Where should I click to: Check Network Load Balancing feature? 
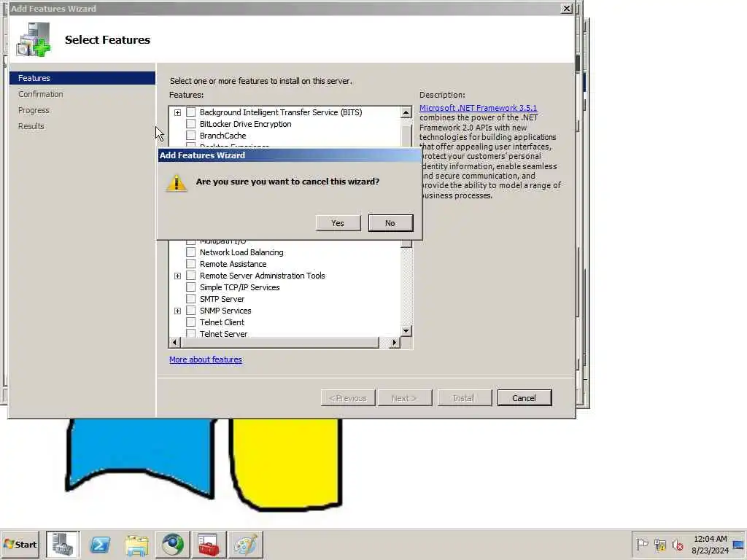pos(190,252)
